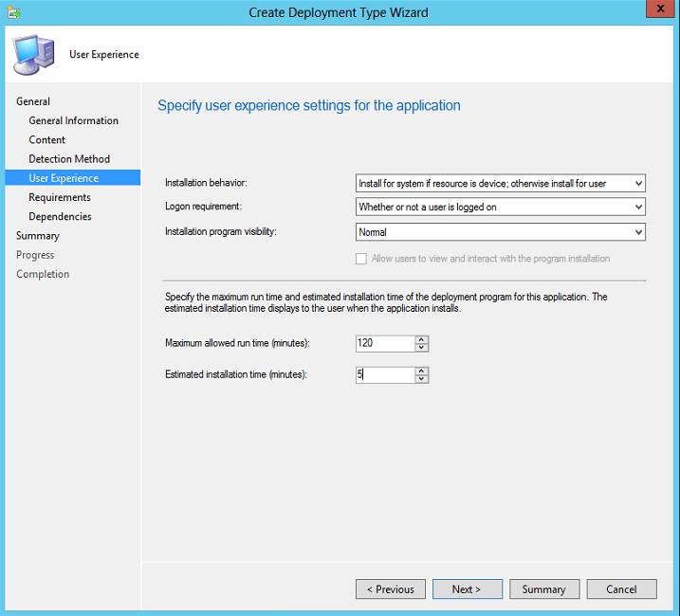Expand the Logon requirement dropdown

(x=500, y=207)
